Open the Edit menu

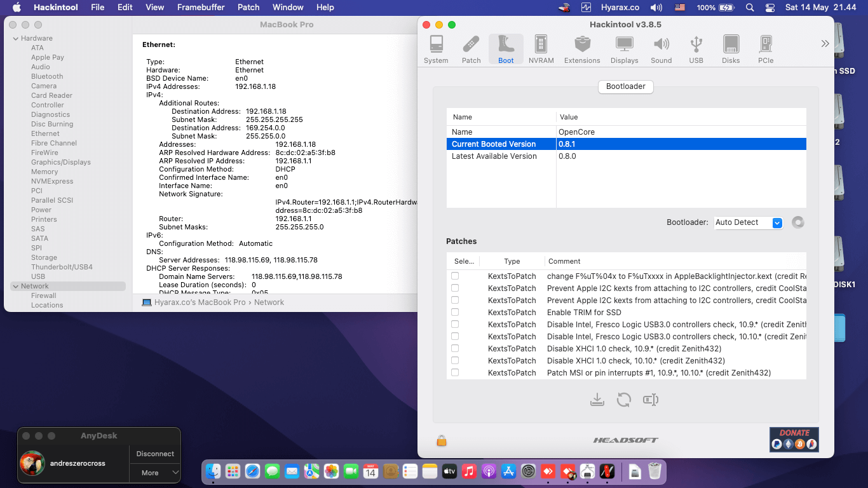click(x=125, y=8)
